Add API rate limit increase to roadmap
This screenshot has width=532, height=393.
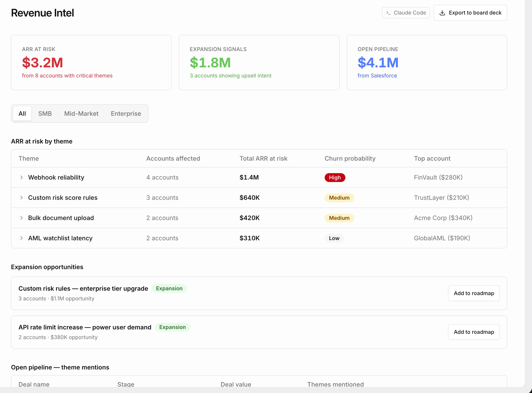pyautogui.click(x=474, y=332)
